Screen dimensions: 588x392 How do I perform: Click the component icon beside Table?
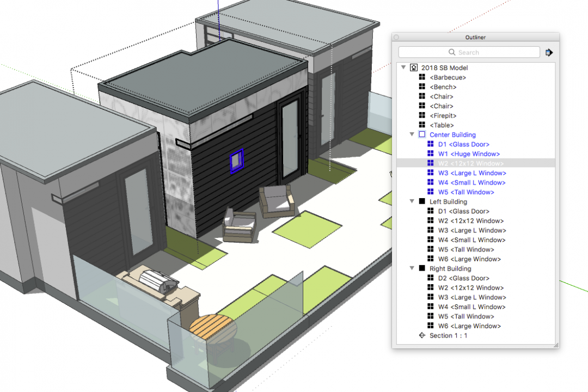click(422, 125)
